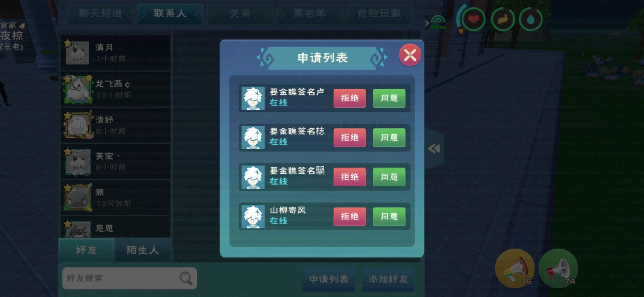Click the water drop thirst icon

[531, 19]
